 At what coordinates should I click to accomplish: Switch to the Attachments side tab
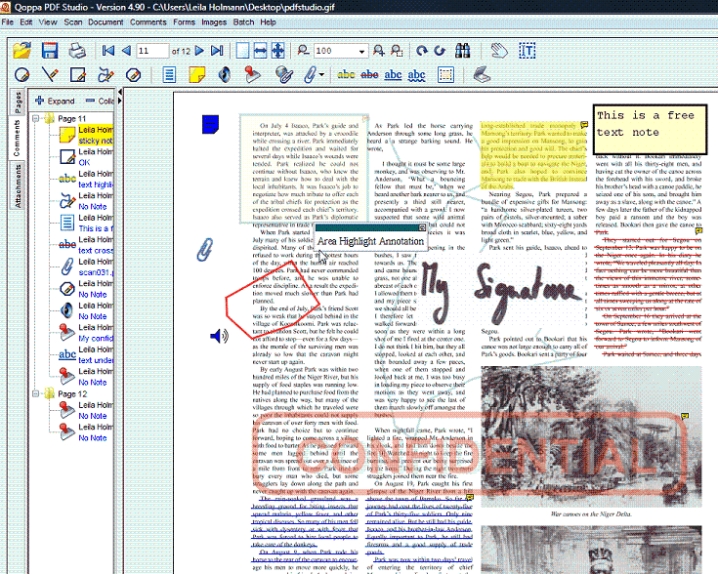17,187
